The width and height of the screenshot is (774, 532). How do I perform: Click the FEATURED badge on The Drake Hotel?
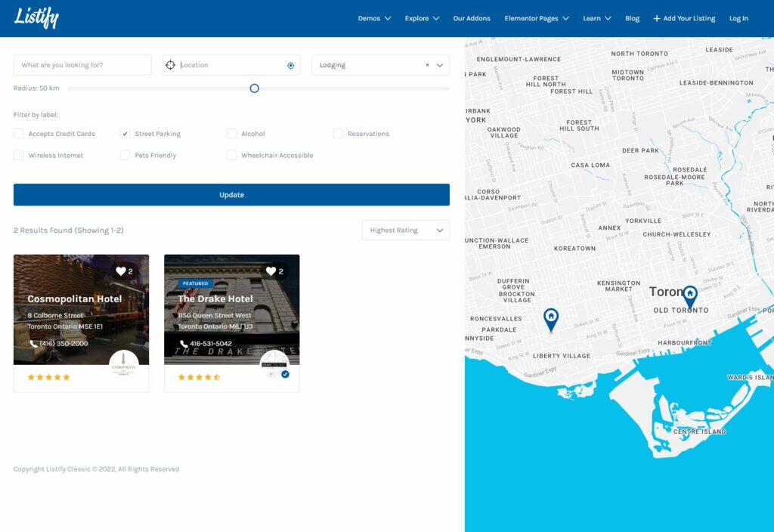196,283
